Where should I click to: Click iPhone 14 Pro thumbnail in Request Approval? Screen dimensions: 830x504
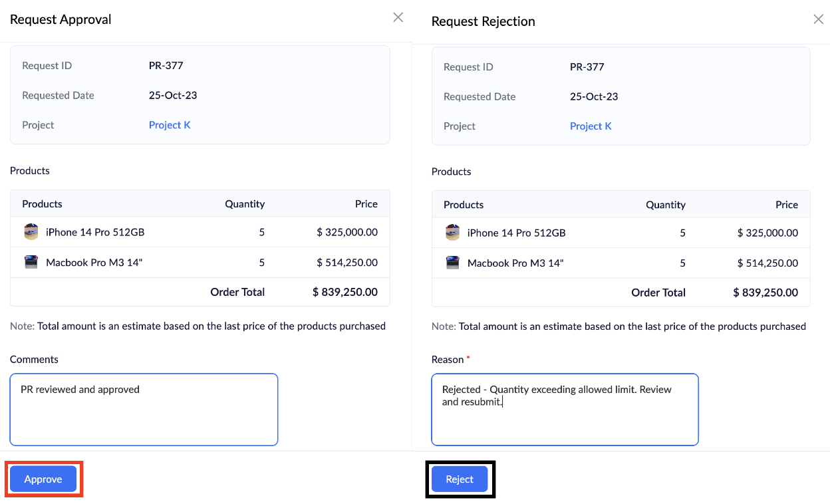point(31,232)
